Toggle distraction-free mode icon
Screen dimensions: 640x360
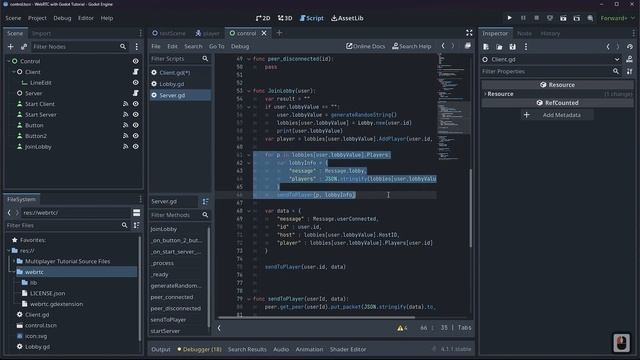coord(469,33)
